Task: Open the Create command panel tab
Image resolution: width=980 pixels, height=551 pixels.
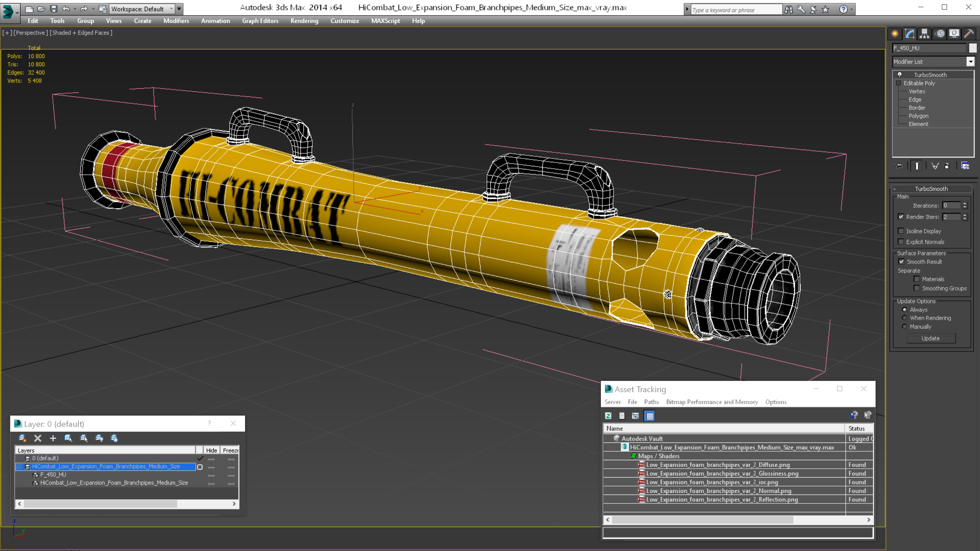Action: [895, 34]
